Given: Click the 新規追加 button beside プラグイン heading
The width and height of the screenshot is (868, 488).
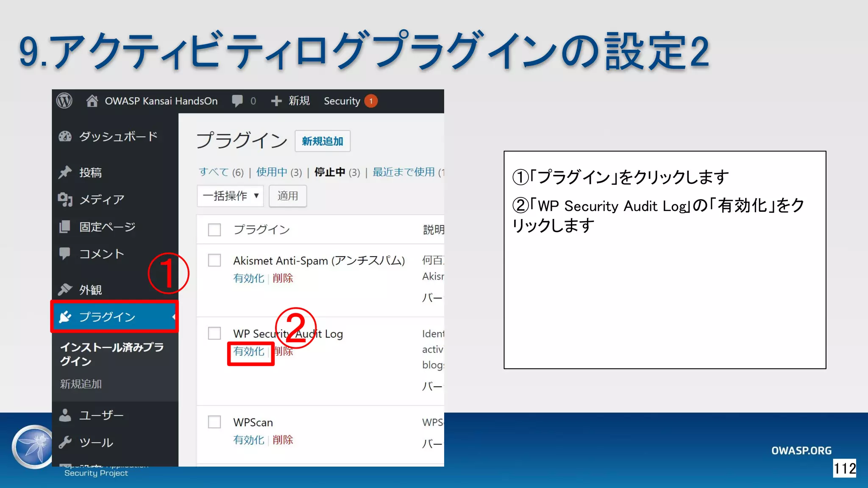Looking at the screenshot, I should coord(323,141).
